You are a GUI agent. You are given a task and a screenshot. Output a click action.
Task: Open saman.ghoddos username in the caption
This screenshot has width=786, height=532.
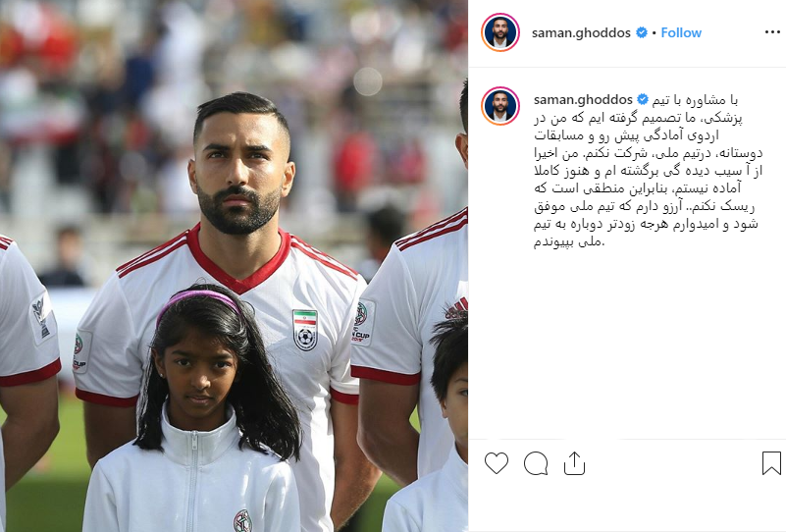pyautogui.click(x=583, y=100)
